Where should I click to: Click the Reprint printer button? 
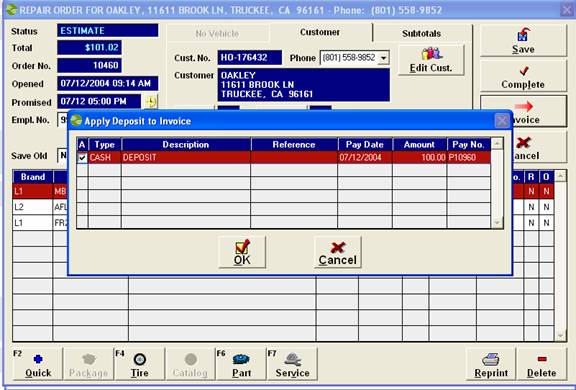pos(491,364)
